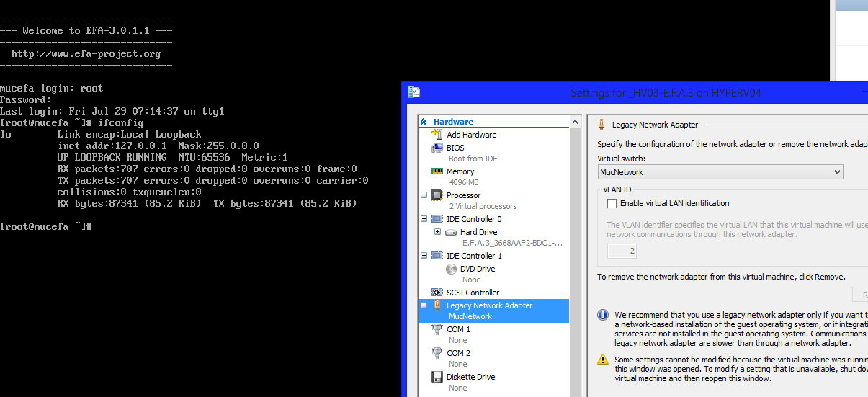Click the Settings for _HV03-E.F.A.3 title text
This screenshot has width=868, height=397.
tap(666, 93)
